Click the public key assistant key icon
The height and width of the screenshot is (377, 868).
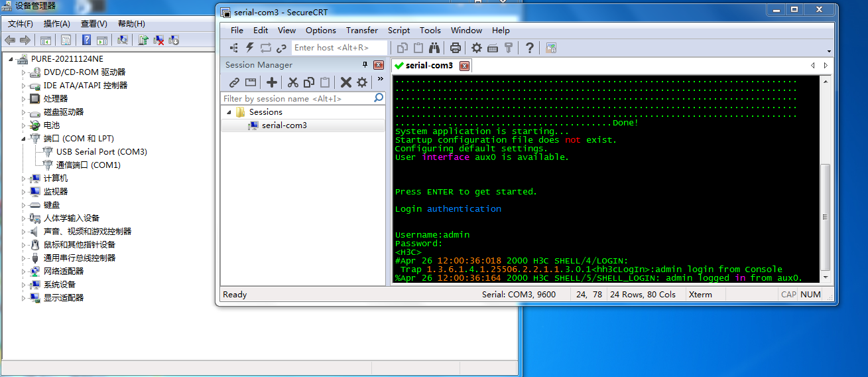(509, 48)
